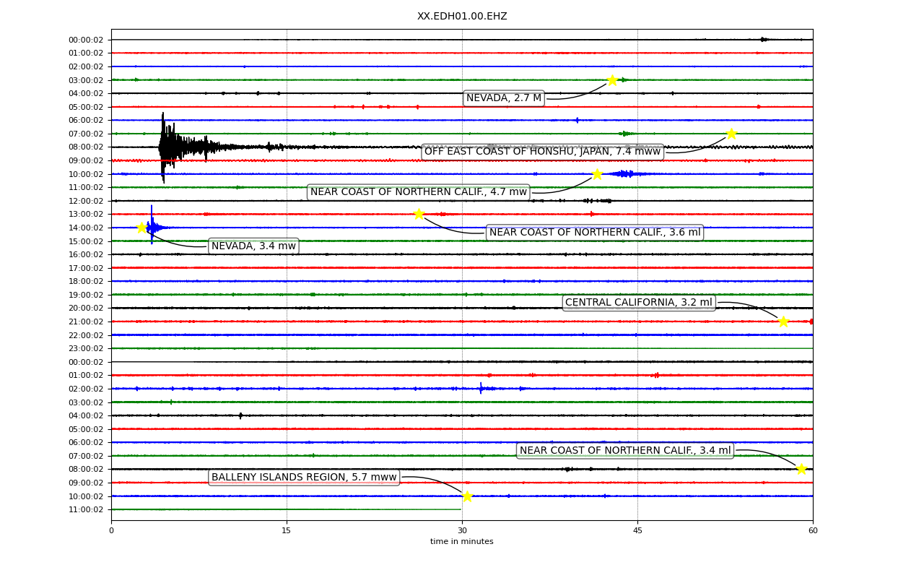Click the Honshu Japan 7.4 event star

click(x=731, y=134)
